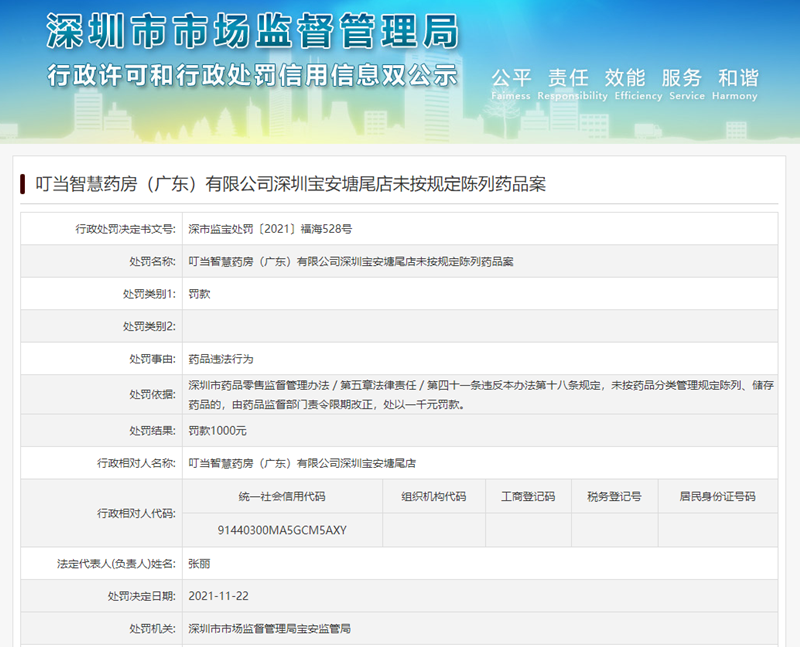The width and height of the screenshot is (800, 647).
Task: Click the 行政相对人代码 label
Action: coord(136,513)
